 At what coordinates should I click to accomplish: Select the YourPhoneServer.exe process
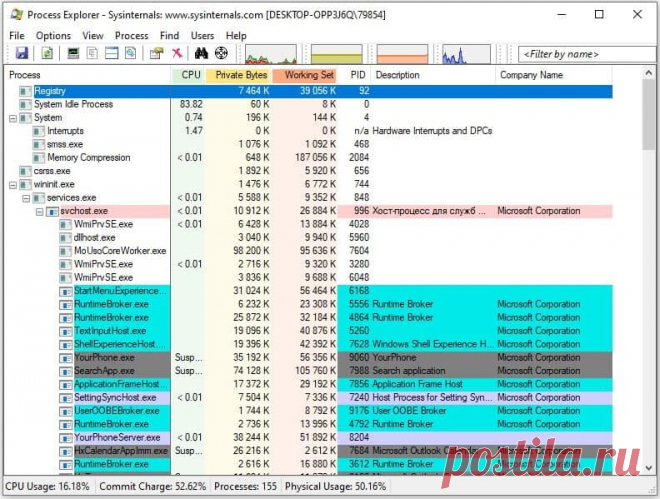[x=308, y=438]
